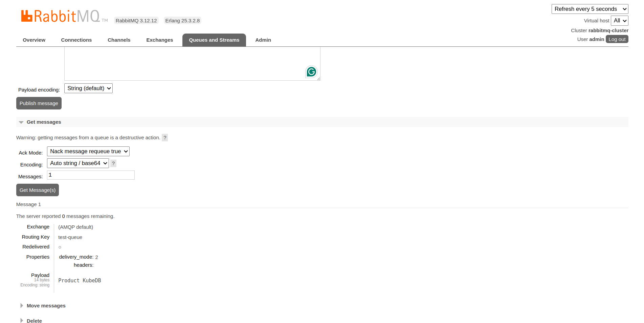Expand the Move messages section
644x323 pixels.
(46, 306)
